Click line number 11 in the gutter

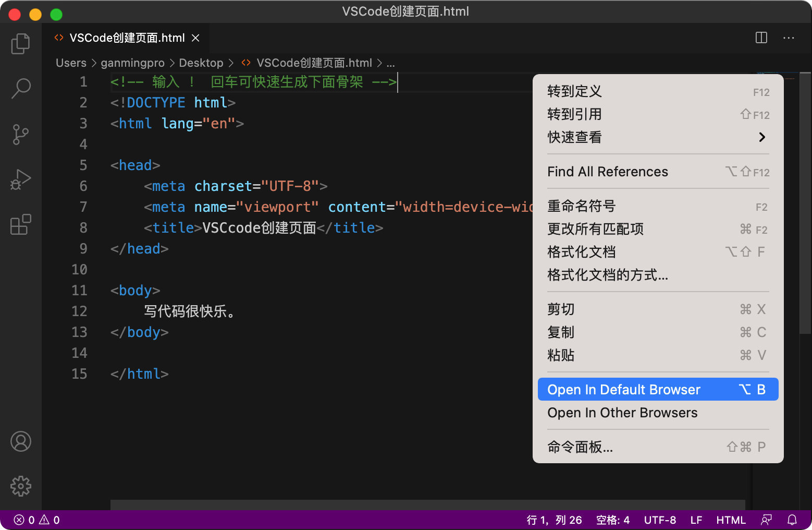click(79, 291)
